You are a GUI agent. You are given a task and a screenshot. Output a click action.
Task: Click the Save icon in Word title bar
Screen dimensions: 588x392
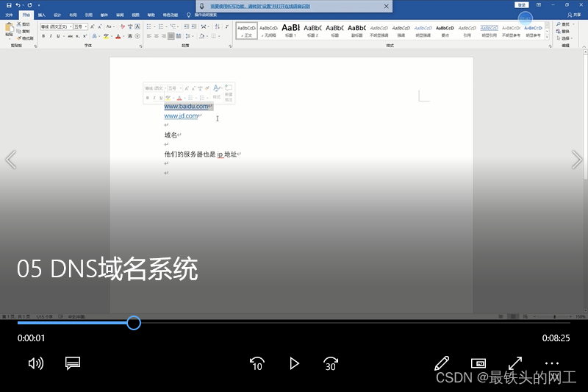coord(9,5)
